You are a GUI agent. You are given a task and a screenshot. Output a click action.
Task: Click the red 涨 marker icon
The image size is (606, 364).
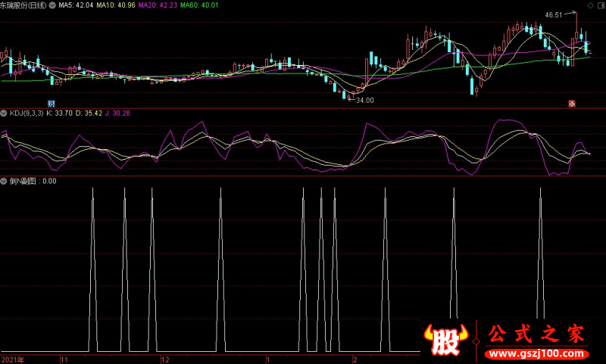[572, 104]
